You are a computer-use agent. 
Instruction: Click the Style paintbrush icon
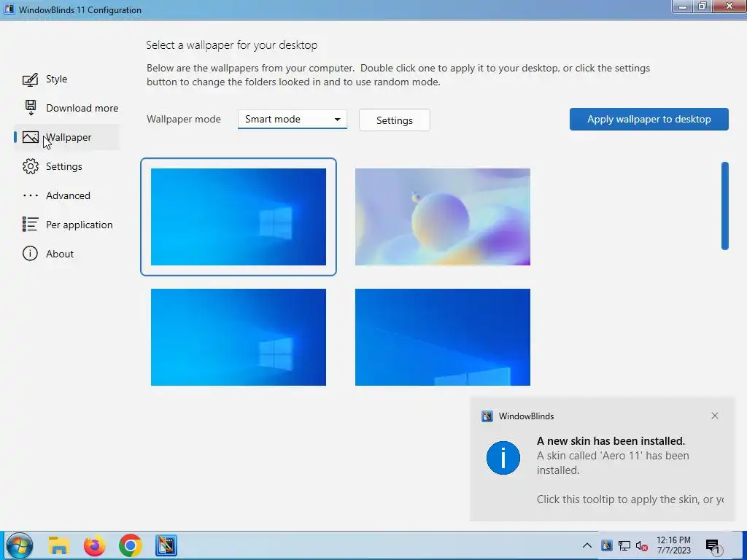click(x=30, y=79)
